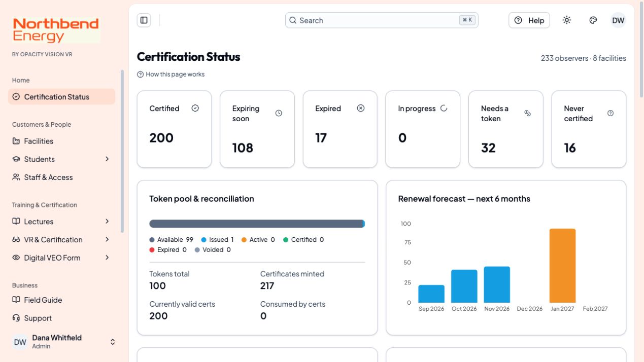Click the Active legend dot
The image size is (644, 362).
tap(244, 240)
